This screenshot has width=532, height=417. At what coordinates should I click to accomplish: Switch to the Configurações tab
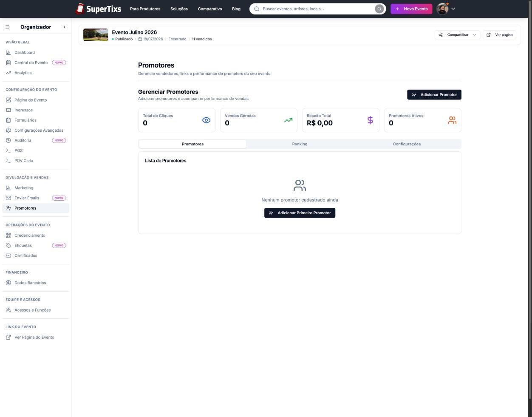407,144
